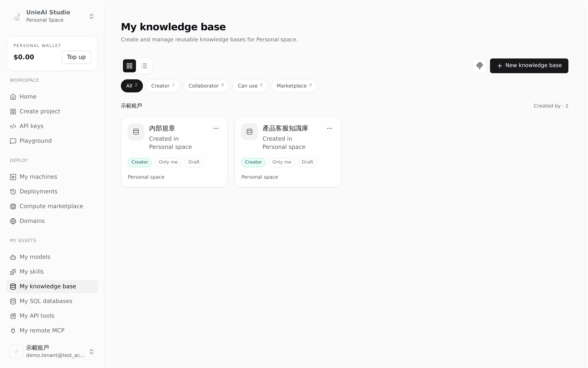This screenshot has width=588, height=368.
Task: Create a New knowledge base
Action: click(529, 66)
